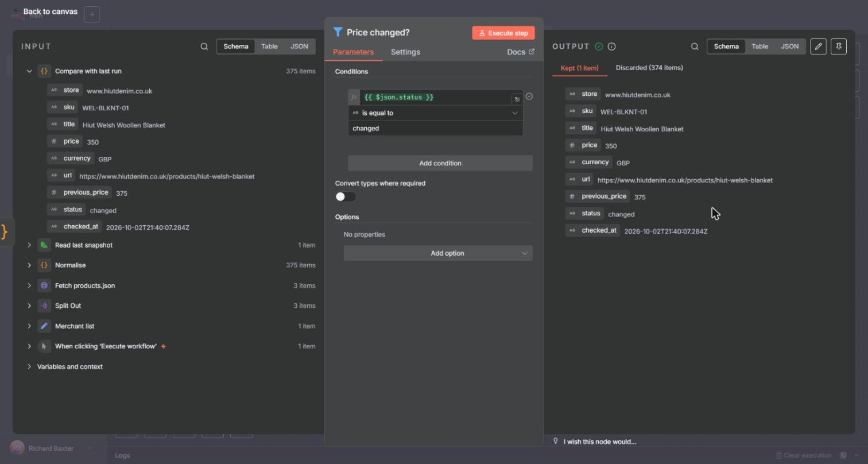Click the condition options icon beside expression
868x464 pixels.
click(529, 96)
